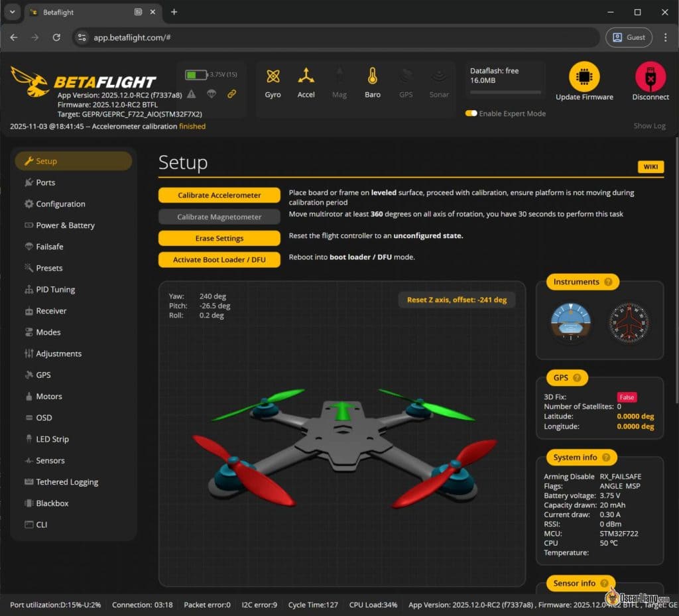Click the Dataflash free space bar
This screenshot has width=679, height=616.
coord(505,92)
